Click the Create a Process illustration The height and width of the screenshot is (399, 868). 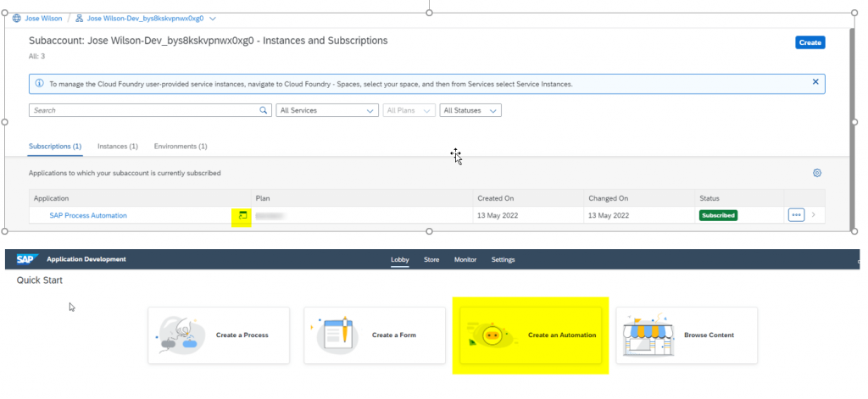click(x=181, y=335)
